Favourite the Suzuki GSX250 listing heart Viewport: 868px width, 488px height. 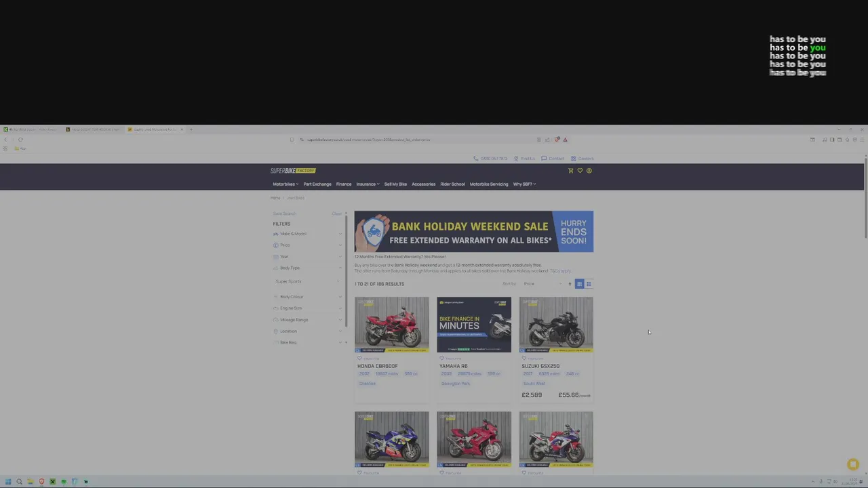click(524, 359)
